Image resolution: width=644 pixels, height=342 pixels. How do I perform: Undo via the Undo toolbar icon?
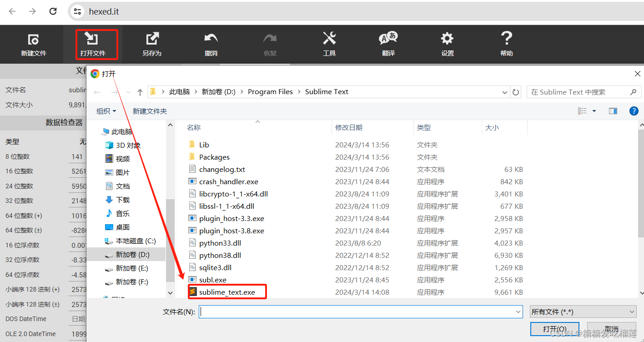tap(211, 39)
